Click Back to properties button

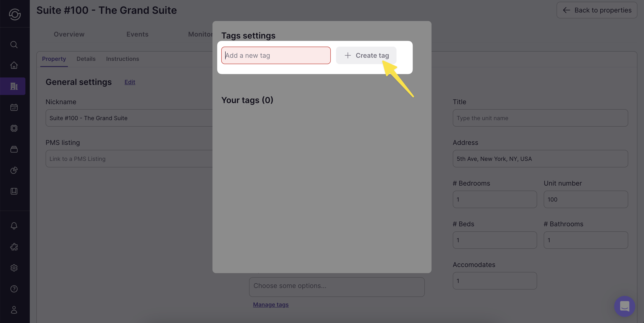(597, 10)
